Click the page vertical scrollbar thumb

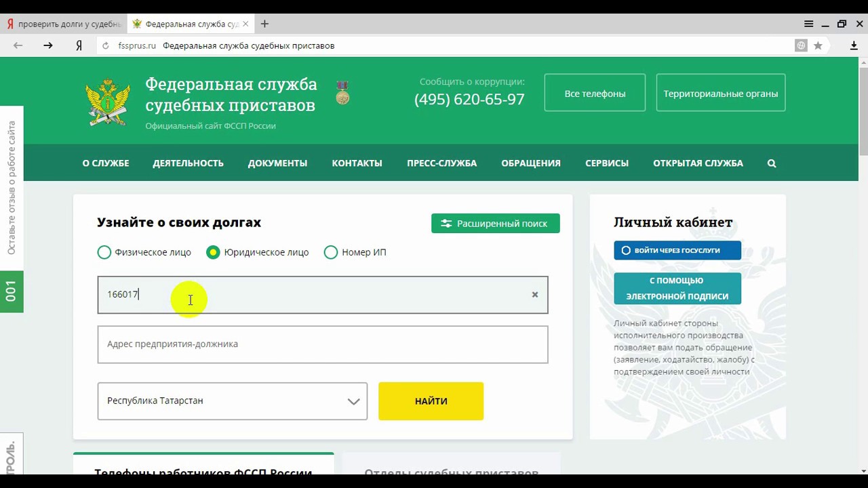click(863, 112)
